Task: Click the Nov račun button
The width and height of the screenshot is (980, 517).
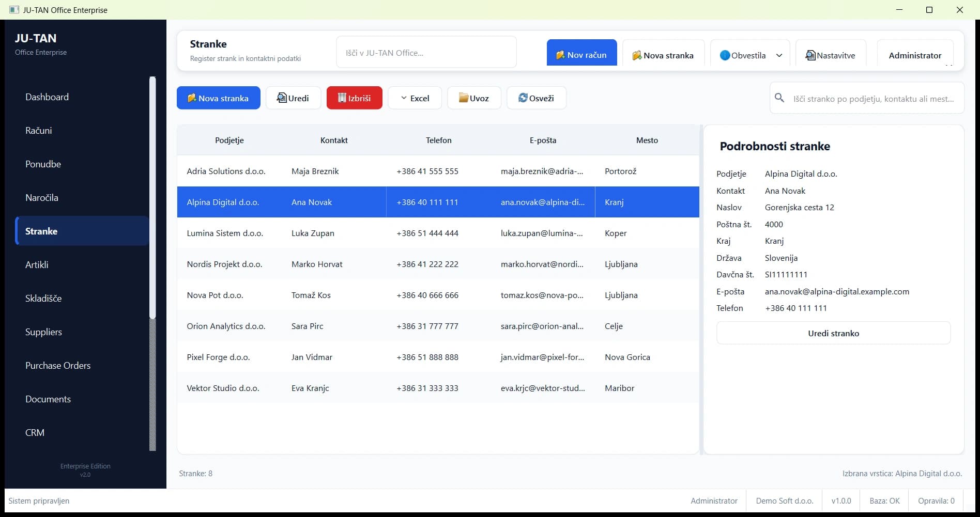Action: click(581, 53)
